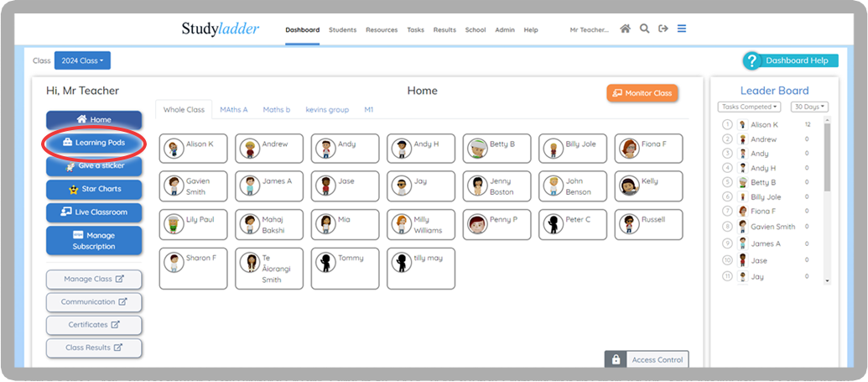This screenshot has height=382, width=868.
Task: Switch to the MAths A tab
Action: point(234,110)
